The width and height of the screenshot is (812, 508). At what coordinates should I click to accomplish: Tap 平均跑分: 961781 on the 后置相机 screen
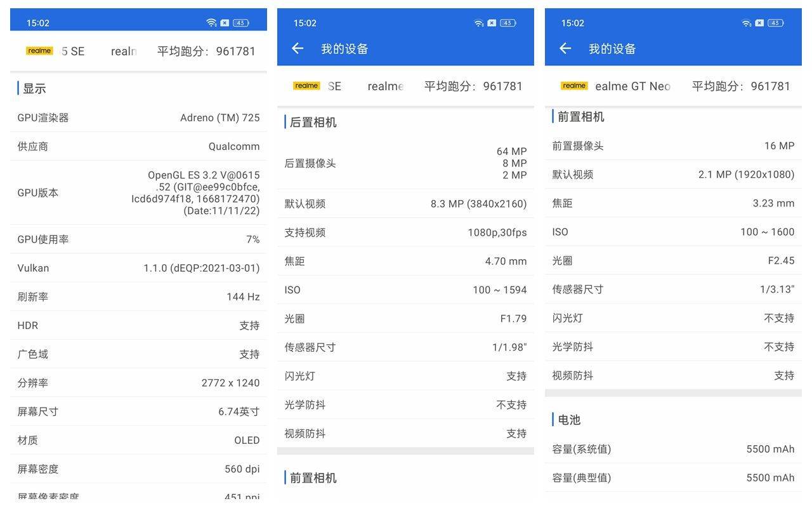click(x=473, y=86)
